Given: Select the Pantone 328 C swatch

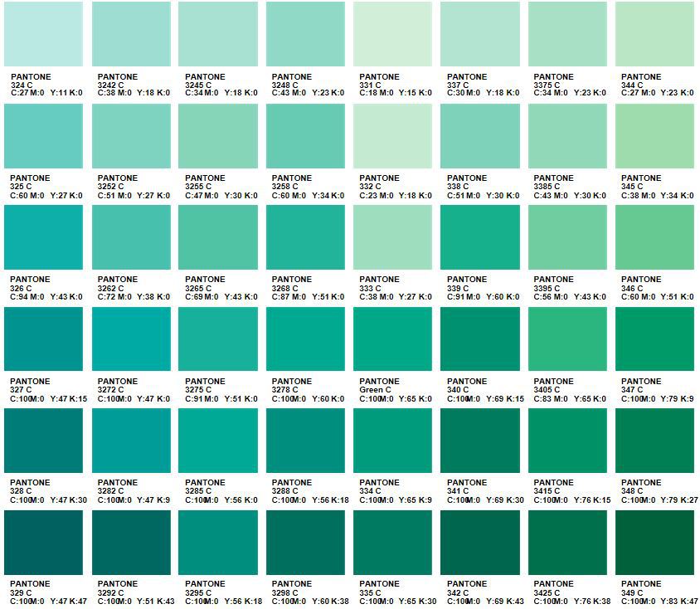Looking at the screenshot, I should (x=43, y=441).
